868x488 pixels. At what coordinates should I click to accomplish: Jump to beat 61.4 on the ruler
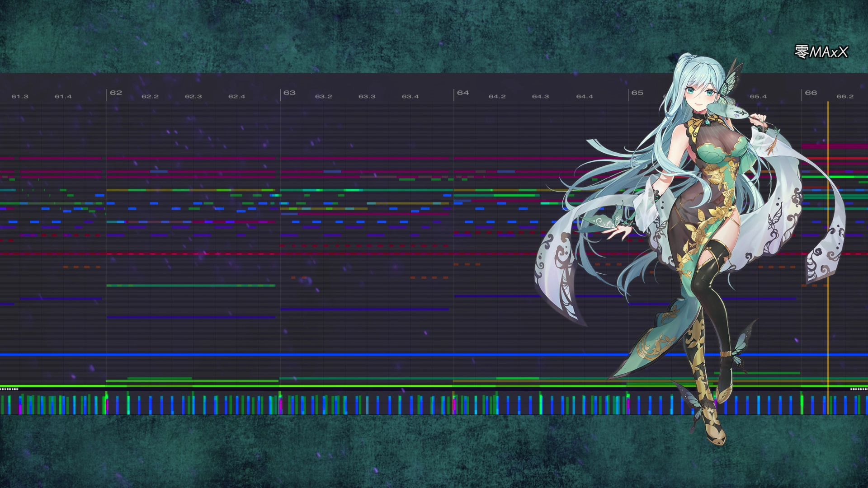click(x=63, y=97)
